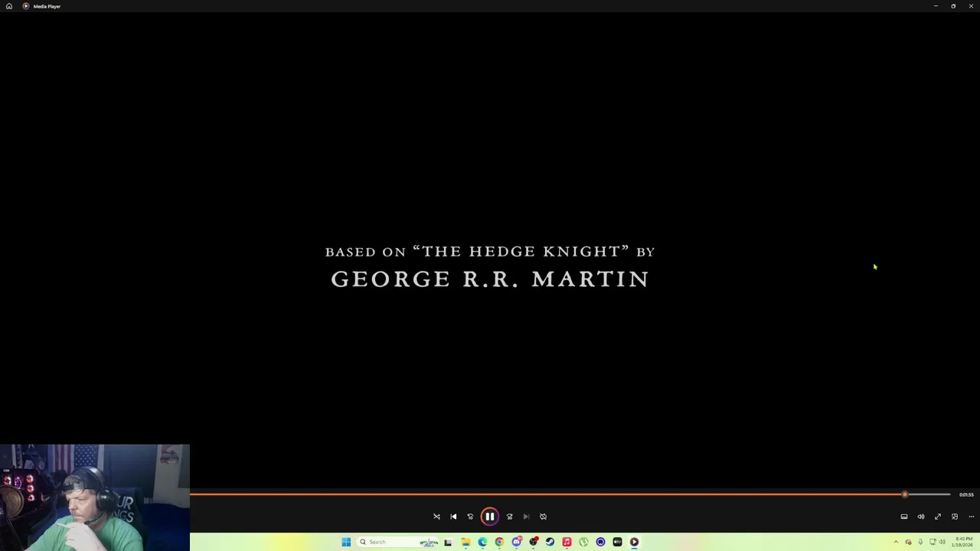The height and width of the screenshot is (551, 980).
Task: Open the Media Player volume control
Action: coord(921,517)
